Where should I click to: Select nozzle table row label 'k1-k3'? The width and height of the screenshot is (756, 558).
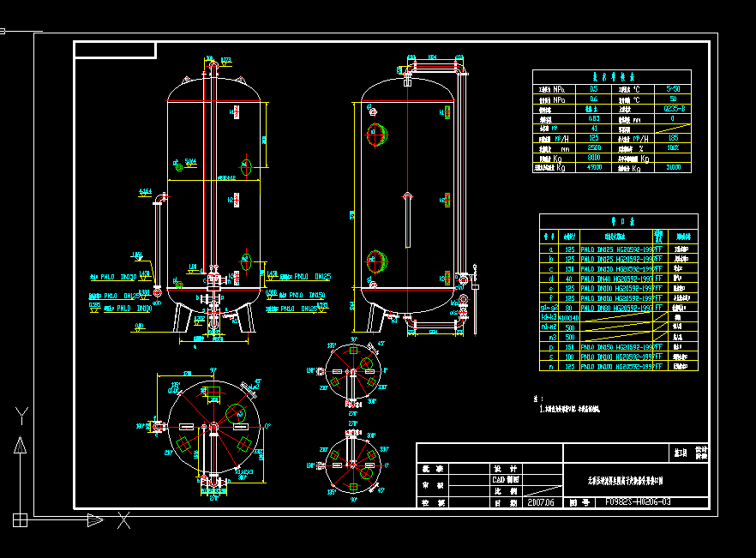[x=549, y=317]
